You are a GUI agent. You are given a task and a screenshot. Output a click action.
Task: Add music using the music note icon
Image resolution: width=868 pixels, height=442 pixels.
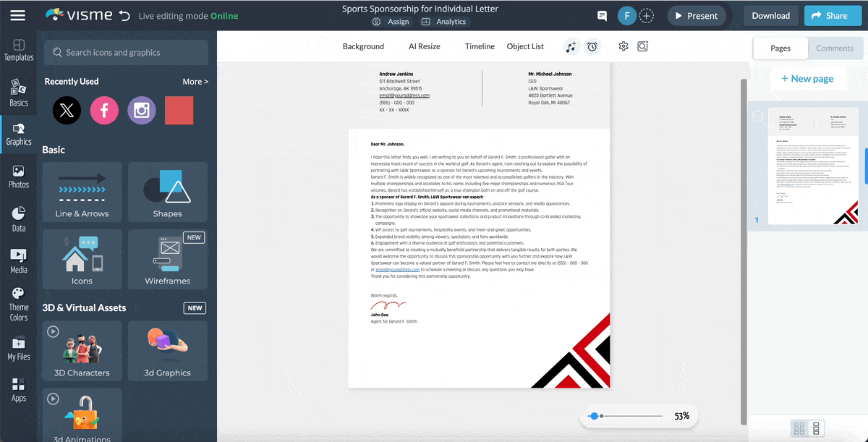coord(571,46)
